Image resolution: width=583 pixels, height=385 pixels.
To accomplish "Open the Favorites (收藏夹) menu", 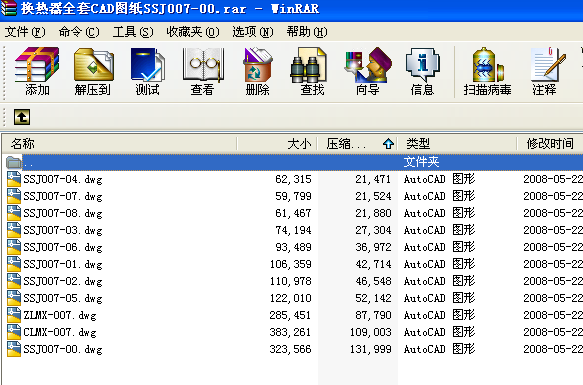I will (x=193, y=32).
